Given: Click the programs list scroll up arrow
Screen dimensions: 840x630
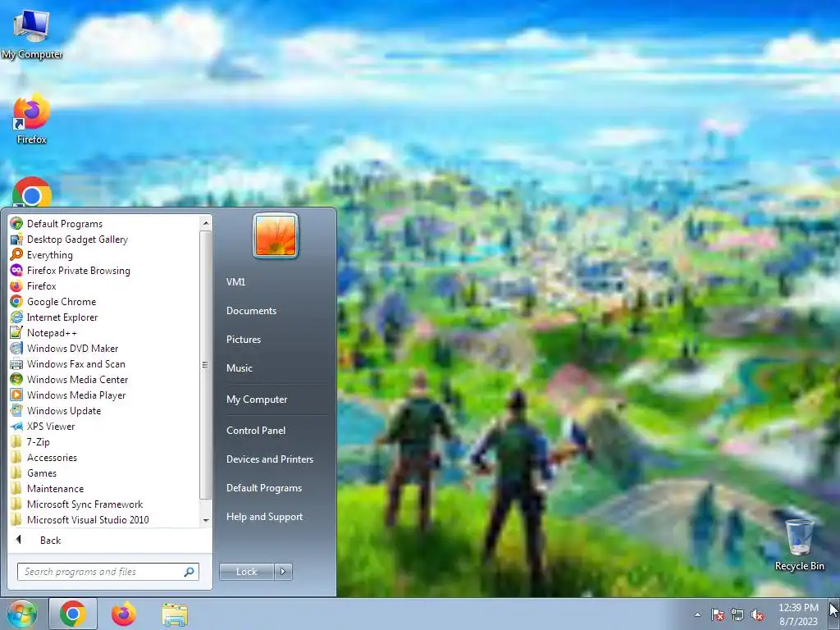Looking at the screenshot, I should [x=206, y=222].
